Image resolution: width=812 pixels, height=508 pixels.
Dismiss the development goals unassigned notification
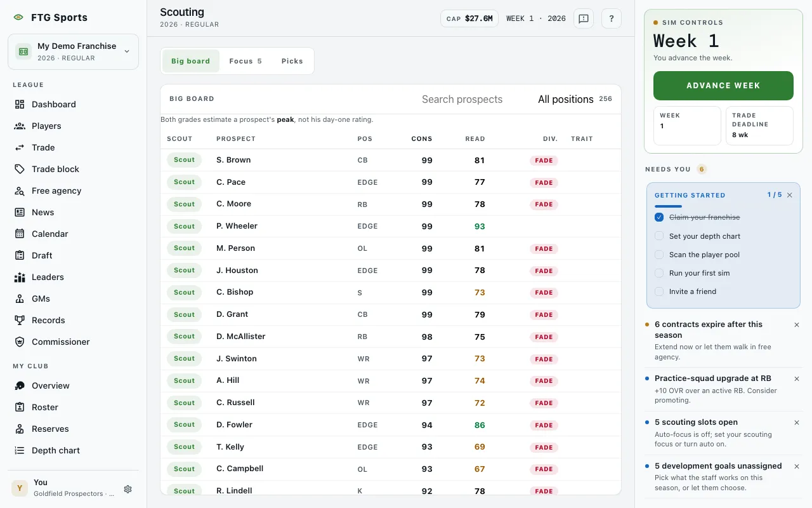click(x=797, y=466)
